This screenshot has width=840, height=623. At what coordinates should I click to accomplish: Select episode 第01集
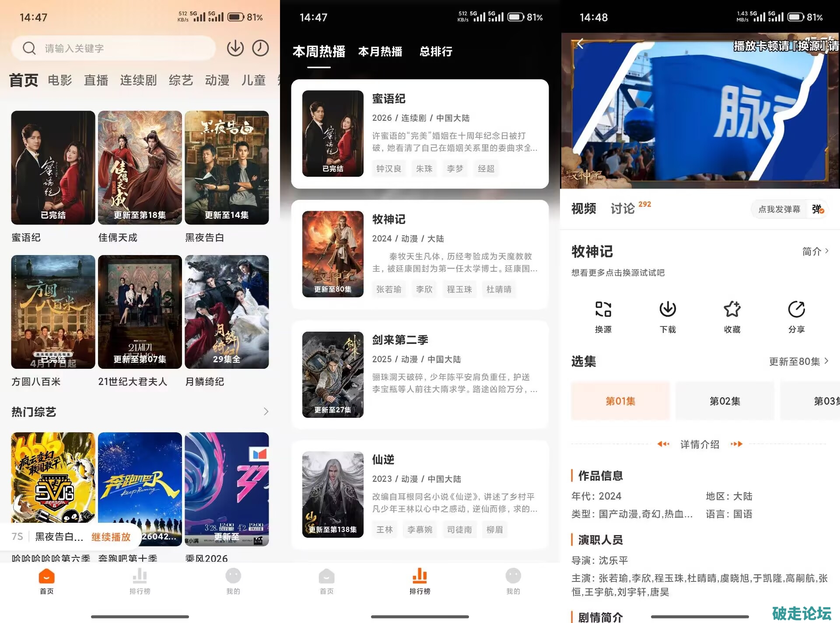[x=620, y=401]
